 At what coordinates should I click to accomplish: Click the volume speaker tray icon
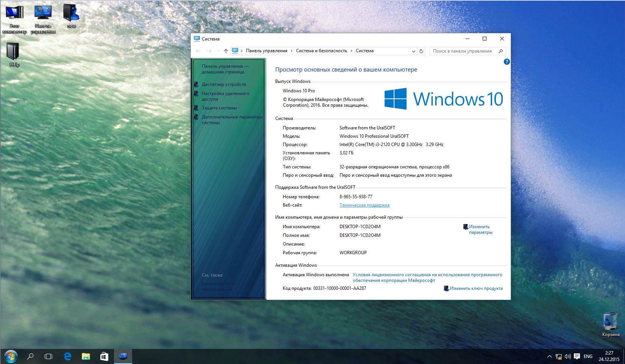[567, 356]
